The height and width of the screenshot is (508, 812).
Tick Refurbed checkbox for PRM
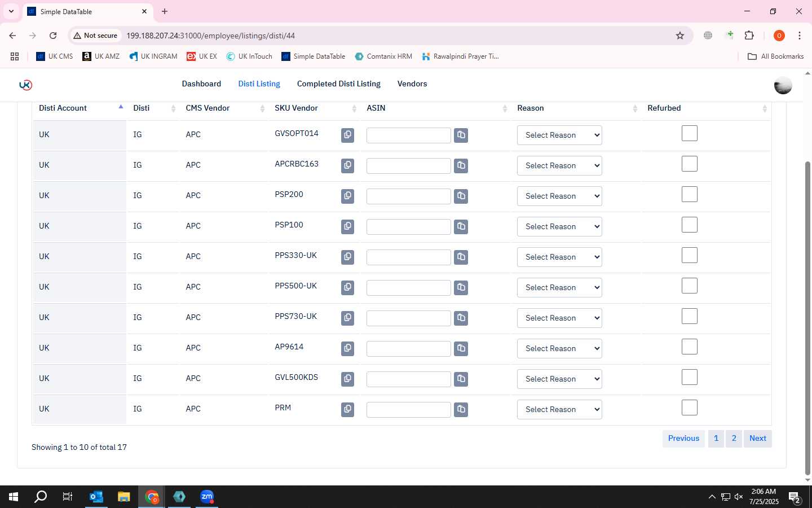(690, 408)
